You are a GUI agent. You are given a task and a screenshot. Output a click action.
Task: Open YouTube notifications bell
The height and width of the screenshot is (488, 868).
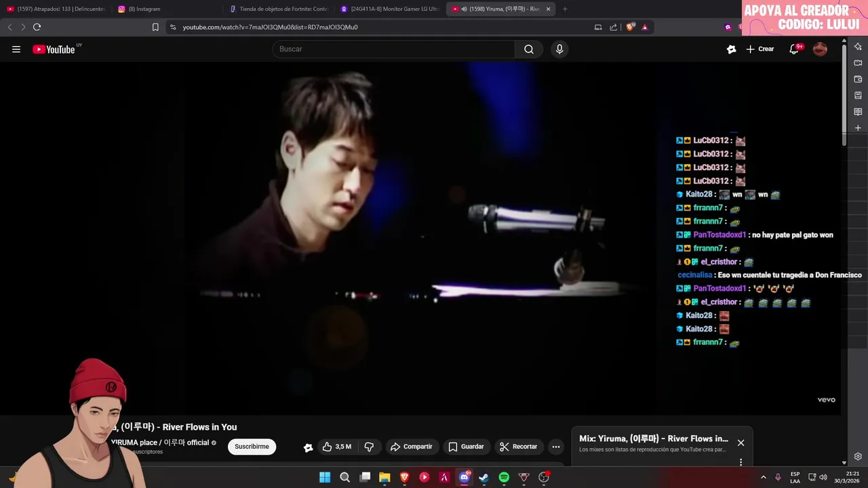tap(795, 49)
